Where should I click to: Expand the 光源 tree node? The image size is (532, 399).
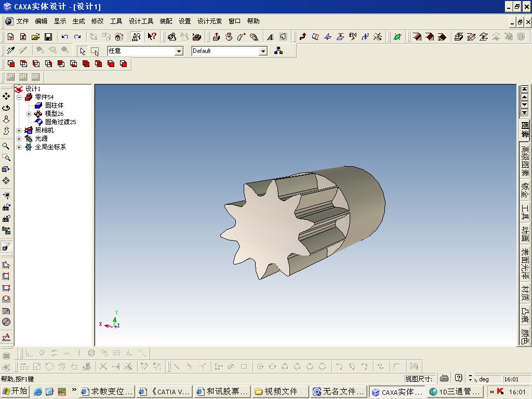tap(19, 139)
